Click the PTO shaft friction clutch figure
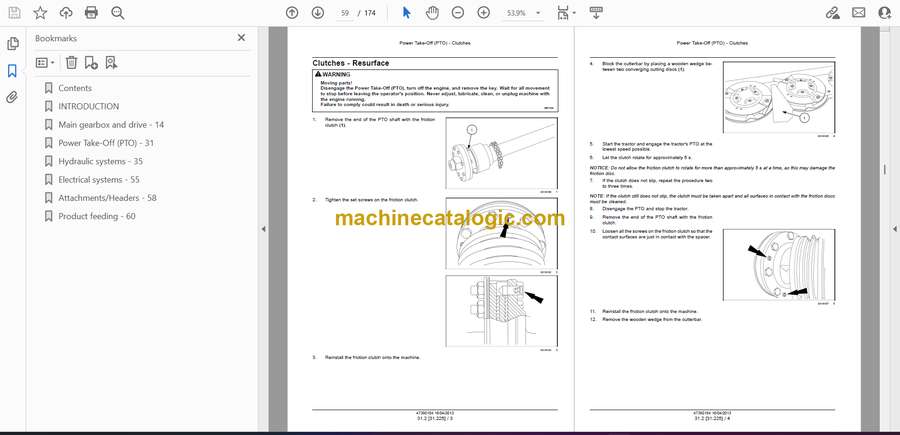The image size is (900, 435). (x=501, y=153)
